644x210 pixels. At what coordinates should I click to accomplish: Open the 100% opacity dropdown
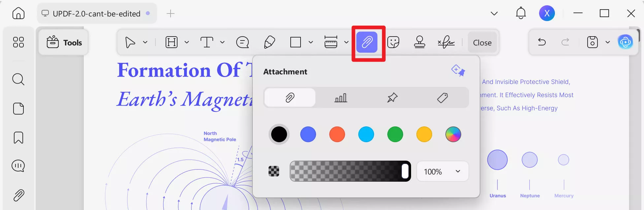coord(442,171)
